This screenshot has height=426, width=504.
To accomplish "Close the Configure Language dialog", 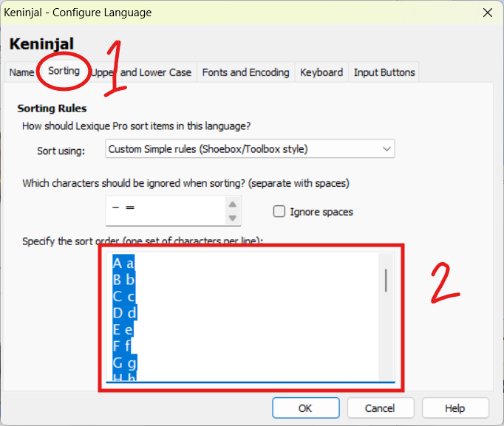I will [487, 13].
